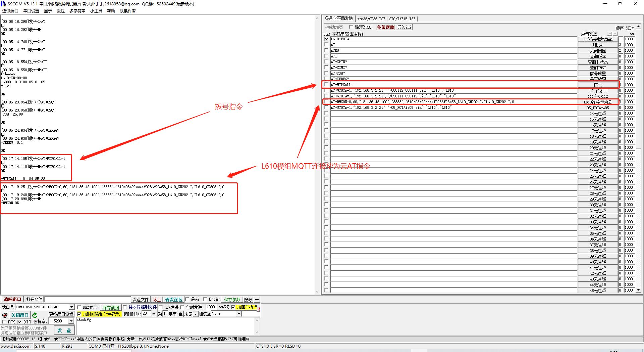644x352 pixels.
Task: Toggle the RTS checkbox
Action: point(4,322)
